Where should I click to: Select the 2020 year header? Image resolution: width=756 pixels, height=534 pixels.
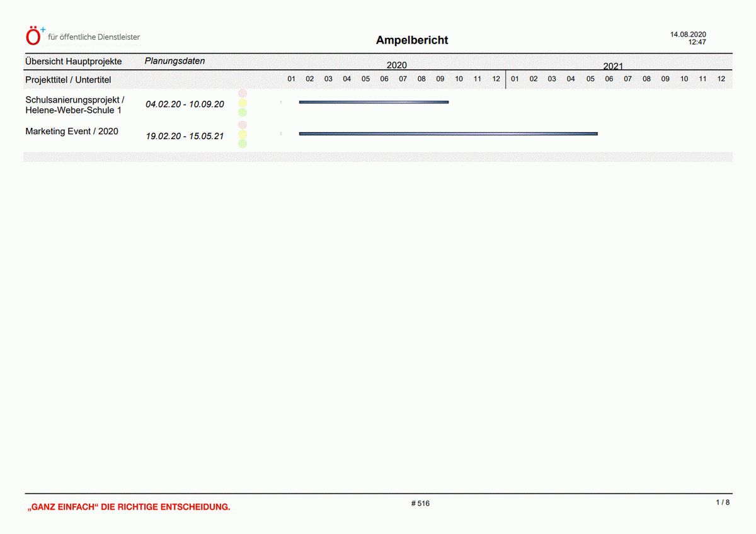click(396, 65)
